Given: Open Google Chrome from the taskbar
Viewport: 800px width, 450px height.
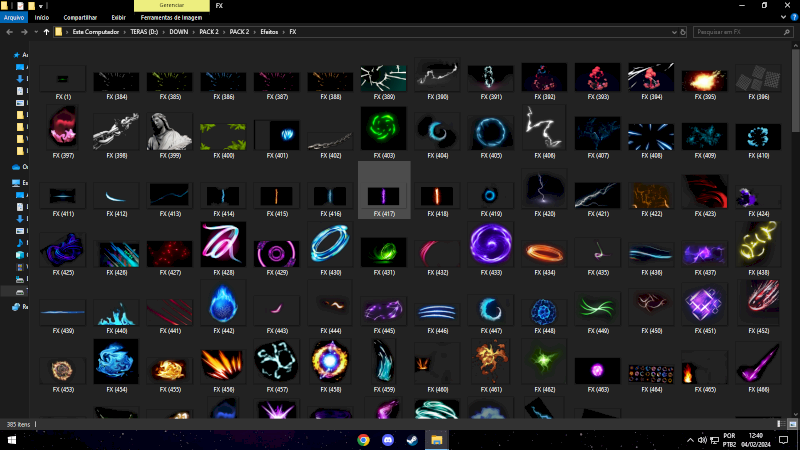Looking at the screenshot, I should tap(363, 440).
